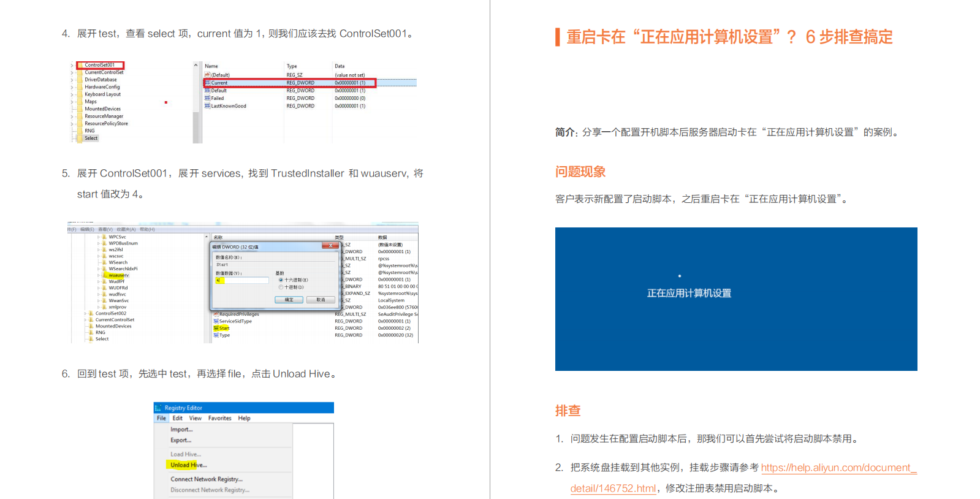
Task: Select the RNG key in first screenshot
Action: pos(89,131)
